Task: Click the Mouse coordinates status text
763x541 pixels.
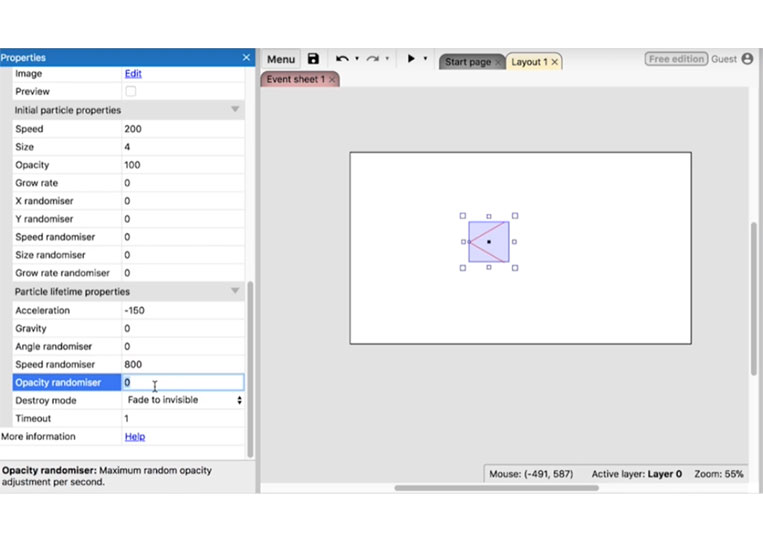Action: coord(531,474)
